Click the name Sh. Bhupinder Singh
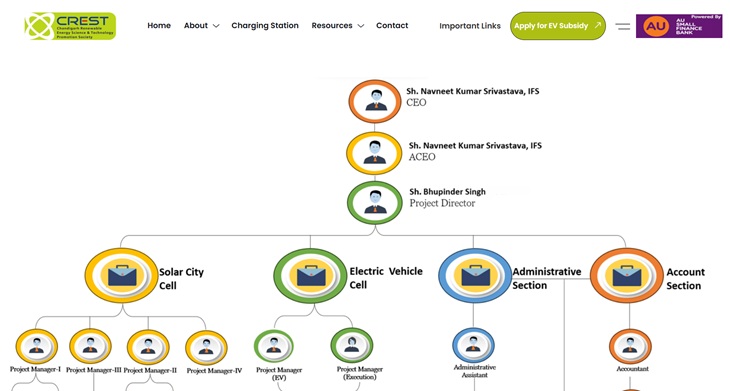730x391 pixels. coord(447,192)
